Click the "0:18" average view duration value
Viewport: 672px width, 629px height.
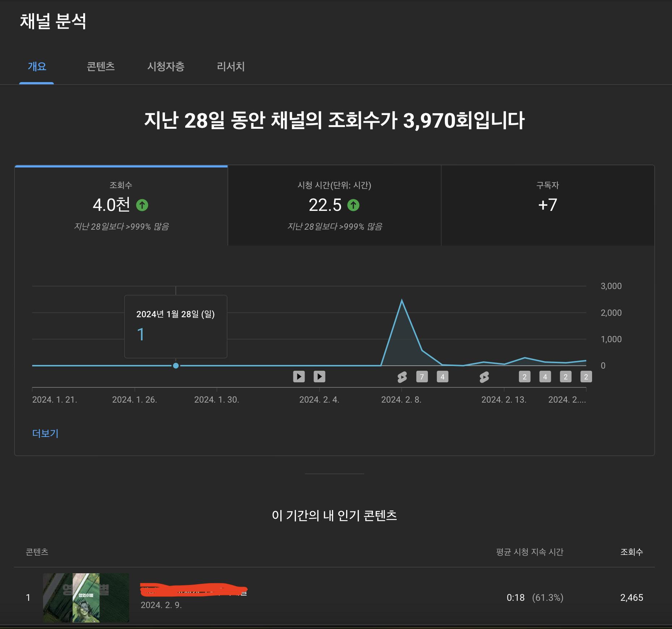[516, 598]
